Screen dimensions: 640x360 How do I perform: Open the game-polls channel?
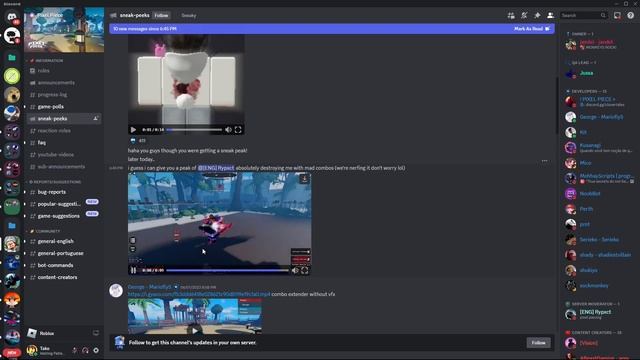(x=64, y=107)
